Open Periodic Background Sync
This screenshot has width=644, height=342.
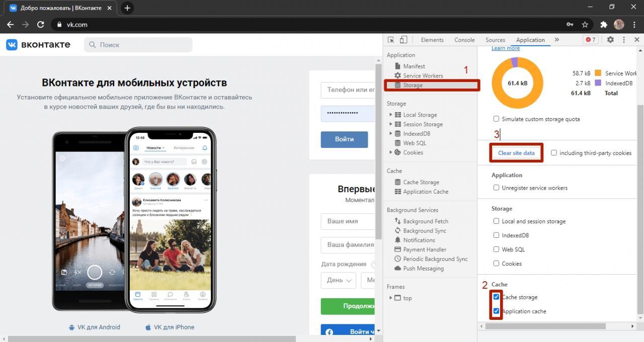click(435, 259)
